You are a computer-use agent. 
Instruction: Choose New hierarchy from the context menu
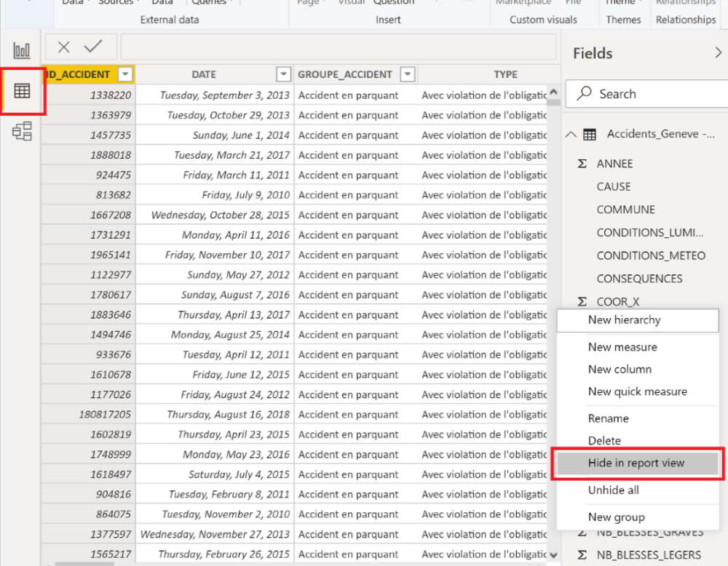point(625,320)
